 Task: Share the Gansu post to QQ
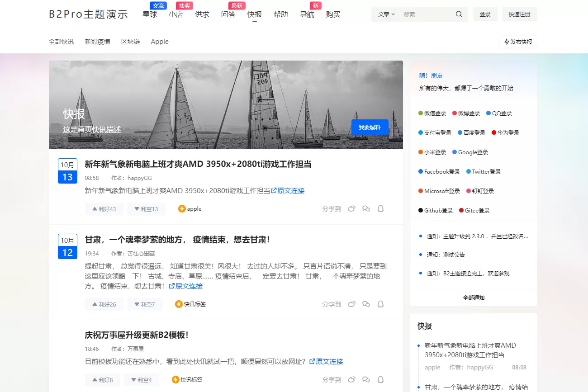(x=380, y=304)
